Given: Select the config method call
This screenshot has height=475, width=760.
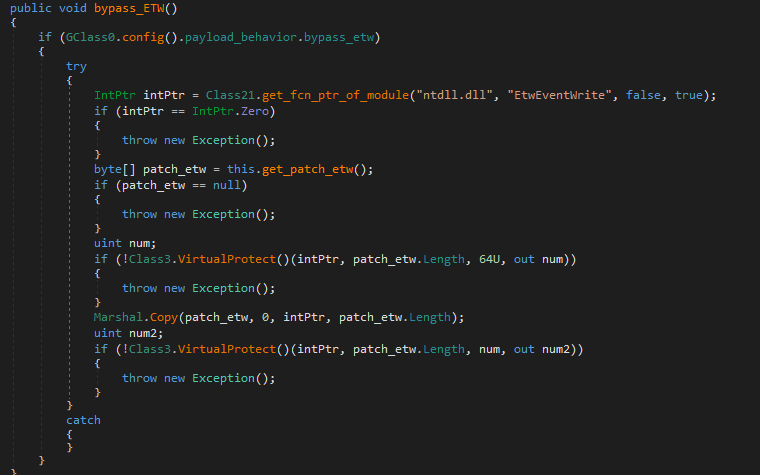Looking at the screenshot, I should click(143, 37).
